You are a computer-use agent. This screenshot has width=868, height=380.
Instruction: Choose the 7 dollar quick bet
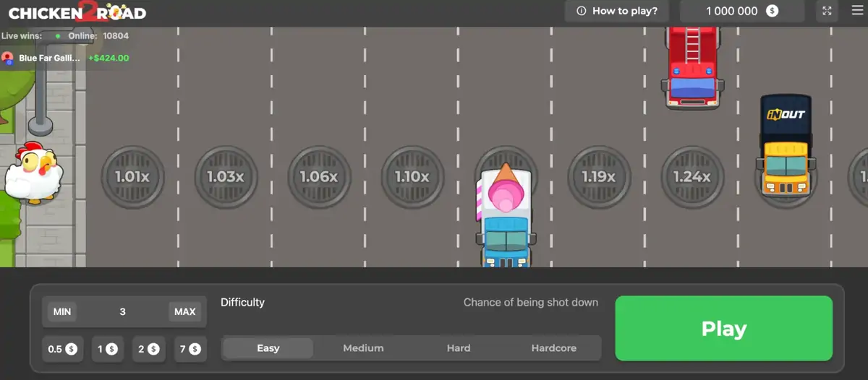point(190,349)
